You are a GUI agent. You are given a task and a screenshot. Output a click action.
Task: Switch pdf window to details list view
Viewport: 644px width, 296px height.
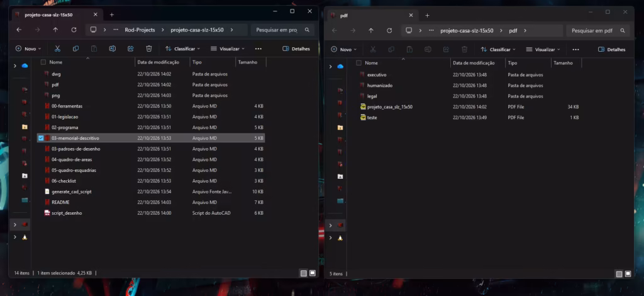(619, 274)
